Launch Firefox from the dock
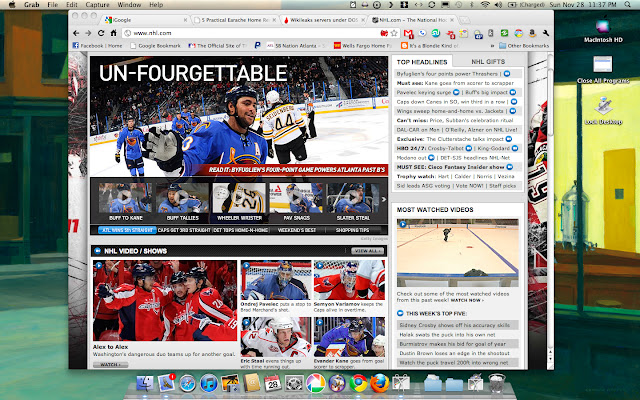The width and height of the screenshot is (640, 400). [380, 384]
